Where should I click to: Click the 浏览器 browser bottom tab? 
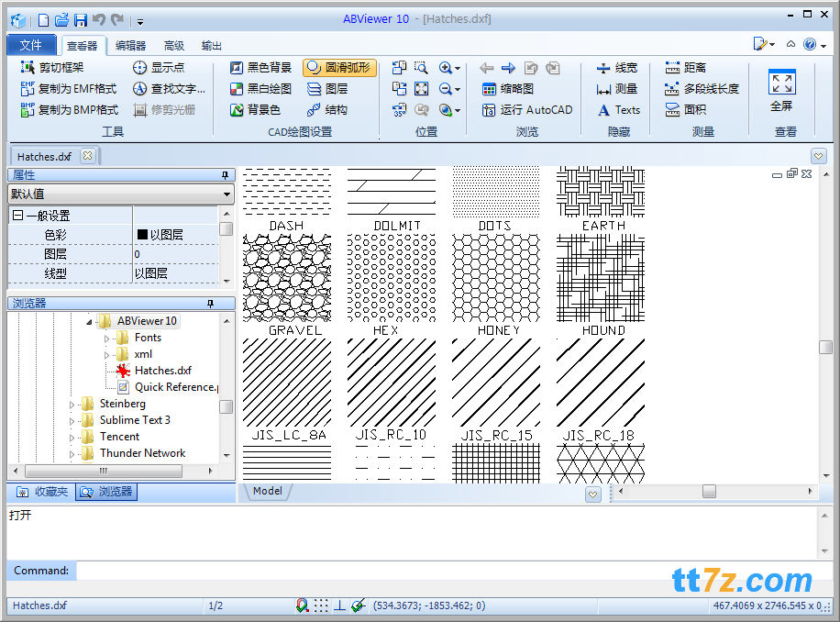tap(106, 492)
